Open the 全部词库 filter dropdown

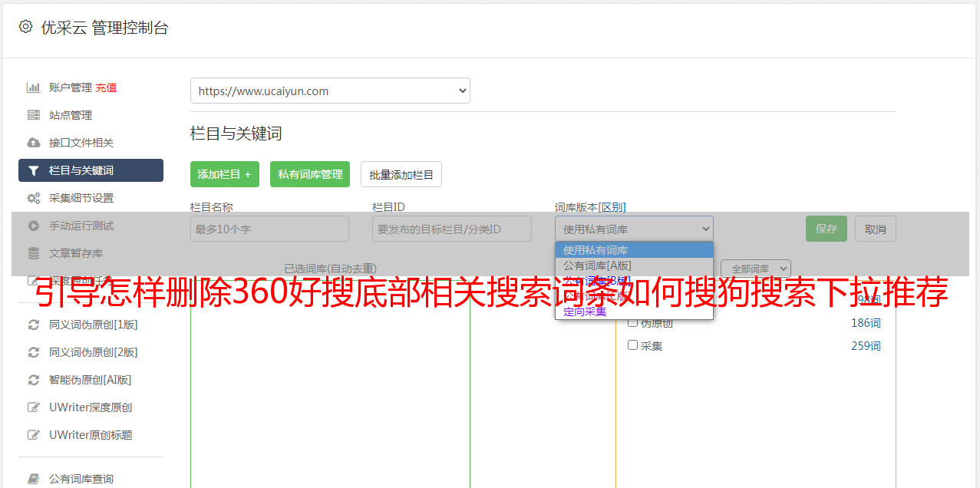[756, 269]
